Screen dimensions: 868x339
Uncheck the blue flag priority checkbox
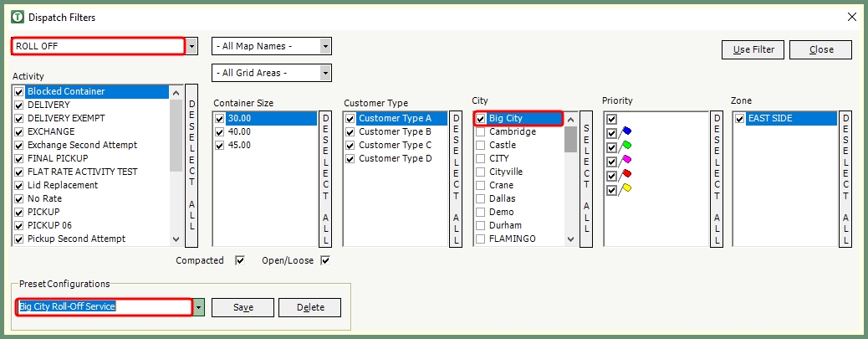[611, 133]
